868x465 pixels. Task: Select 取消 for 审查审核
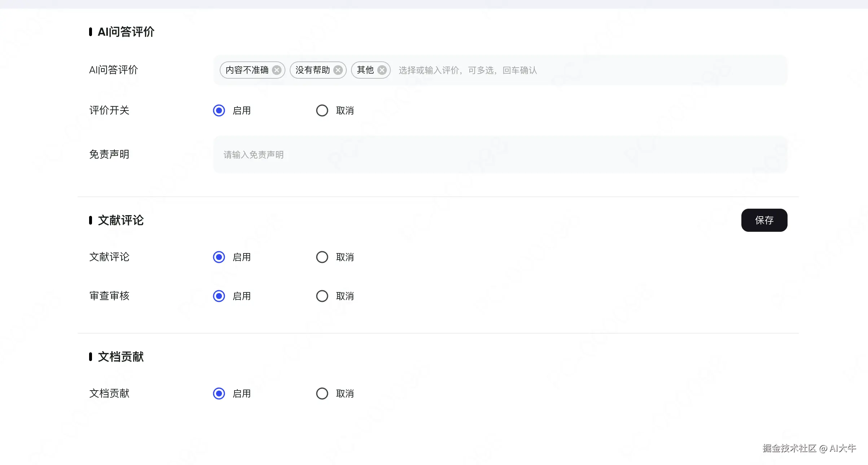322,296
